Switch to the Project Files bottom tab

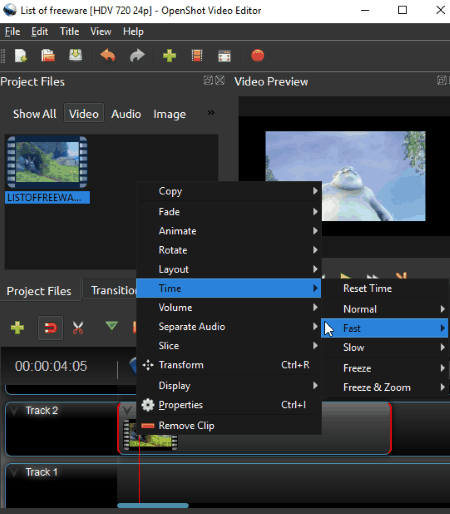[x=39, y=291]
